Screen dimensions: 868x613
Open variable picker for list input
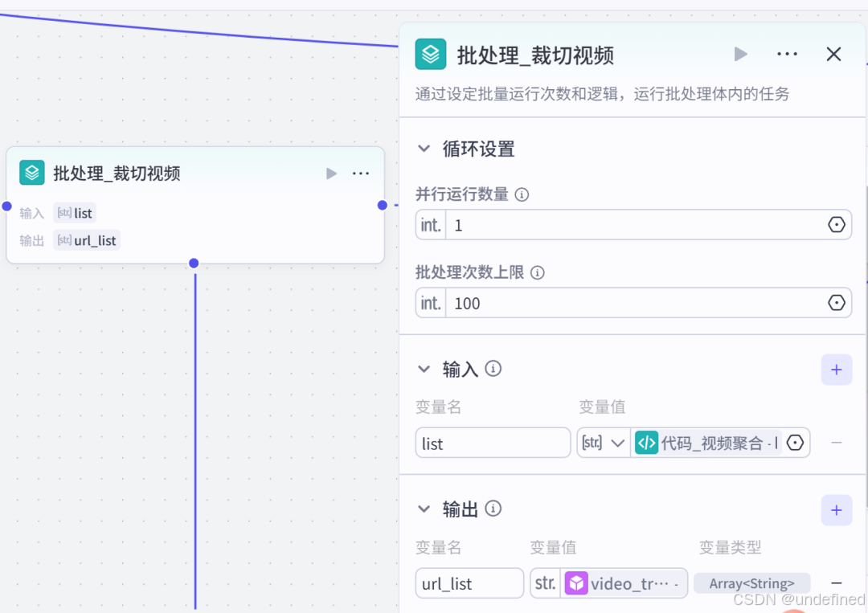pos(796,443)
